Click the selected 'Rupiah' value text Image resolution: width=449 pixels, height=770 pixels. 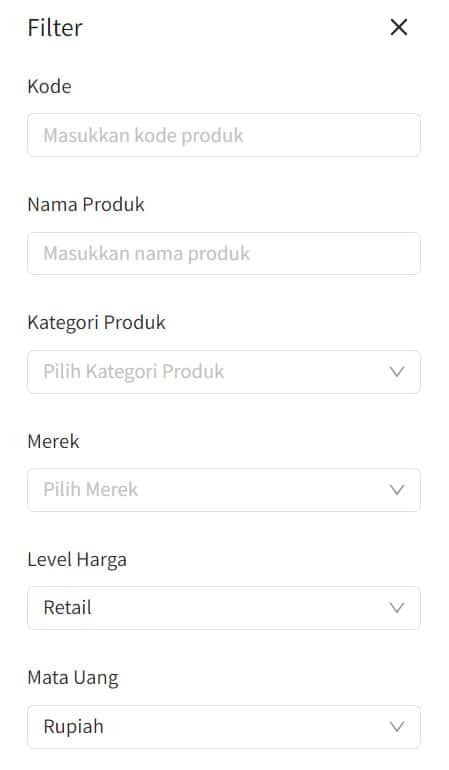(x=74, y=727)
